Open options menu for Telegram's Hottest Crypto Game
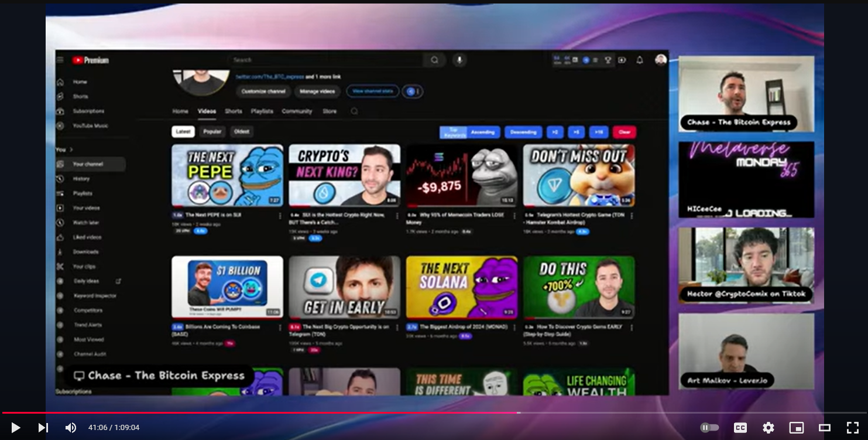Screen dimensions: 868x440 click(x=632, y=216)
